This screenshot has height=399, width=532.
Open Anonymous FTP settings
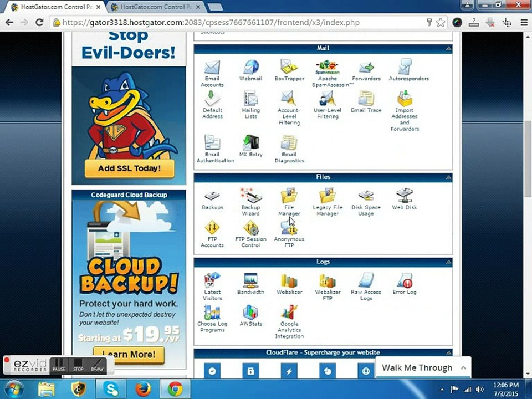(x=289, y=234)
